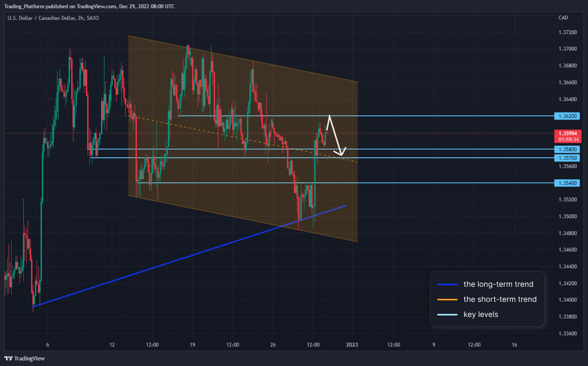This screenshot has height=366, width=588.
Task: Click the 1.36400 price axis label
Action: [568, 100]
